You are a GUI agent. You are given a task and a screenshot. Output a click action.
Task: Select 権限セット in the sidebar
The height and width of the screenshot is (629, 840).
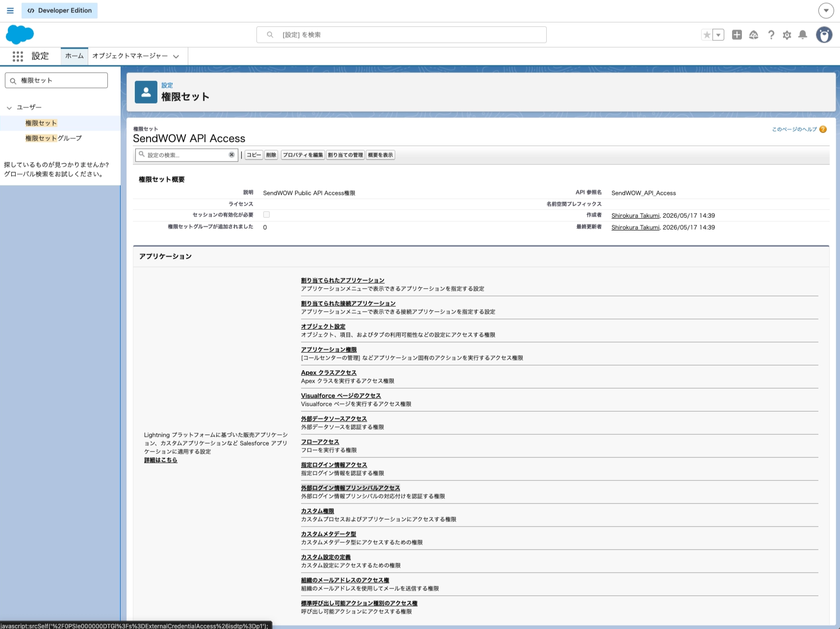[41, 123]
